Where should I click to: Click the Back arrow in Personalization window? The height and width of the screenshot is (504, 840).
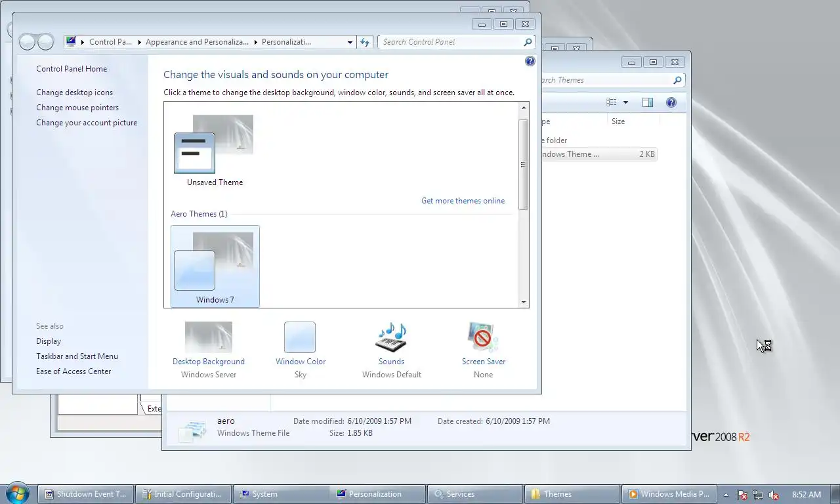tap(27, 42)
